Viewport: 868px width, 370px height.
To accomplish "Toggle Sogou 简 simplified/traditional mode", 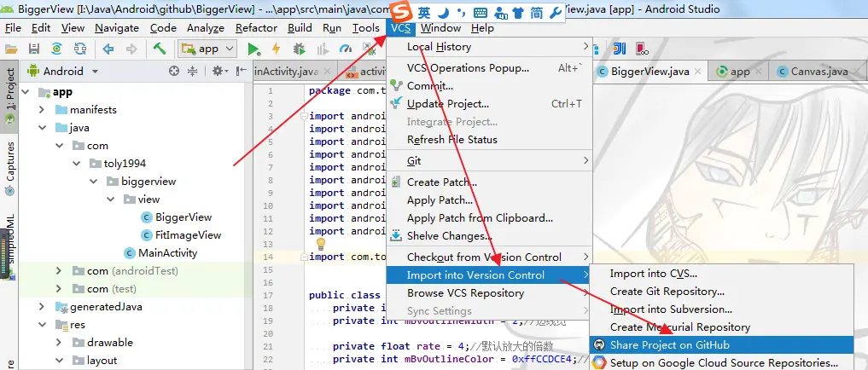I will tap(536, 12).
